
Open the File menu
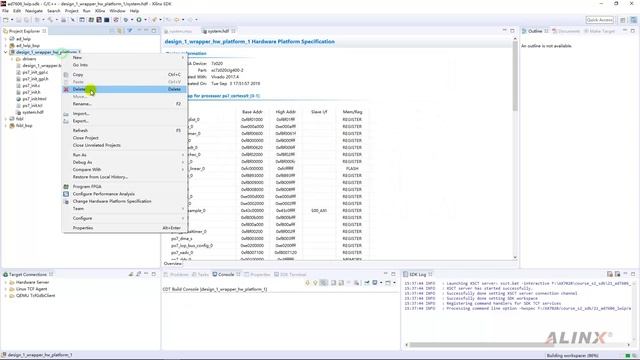[5, 11]
